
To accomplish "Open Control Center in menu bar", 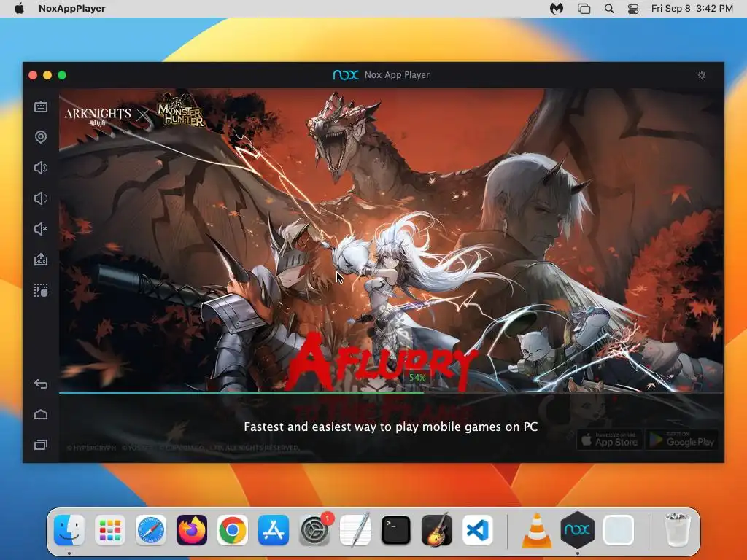I will (x=633, y=9).
